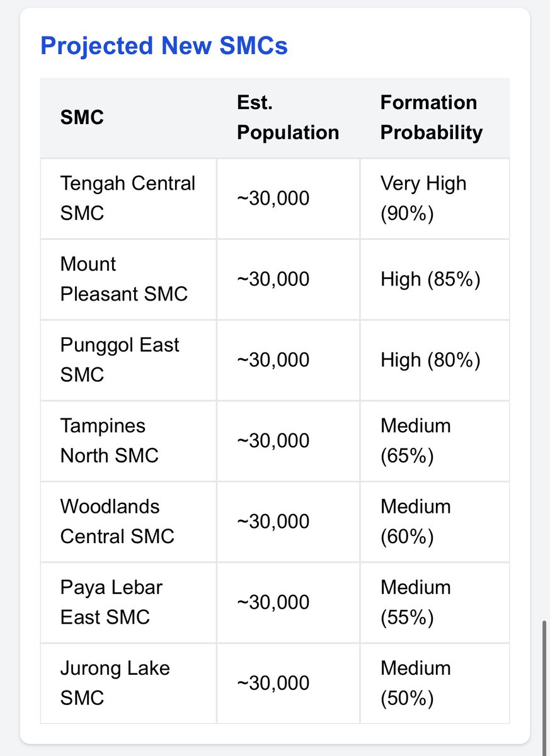Click the Est. Population column header
This screenshot has height=756, width=550.
point(287,117)
